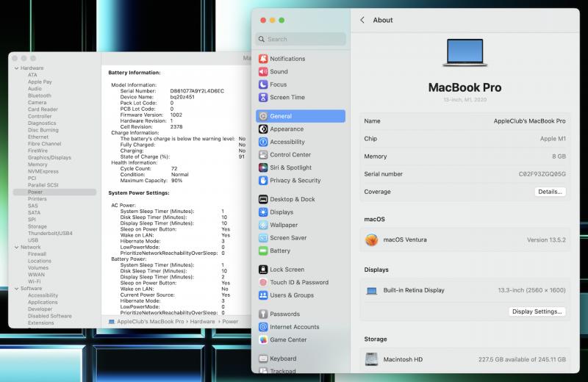Open Siri & Spotlight icon
This screenshot has height=382, width=588.
point(263,167)
